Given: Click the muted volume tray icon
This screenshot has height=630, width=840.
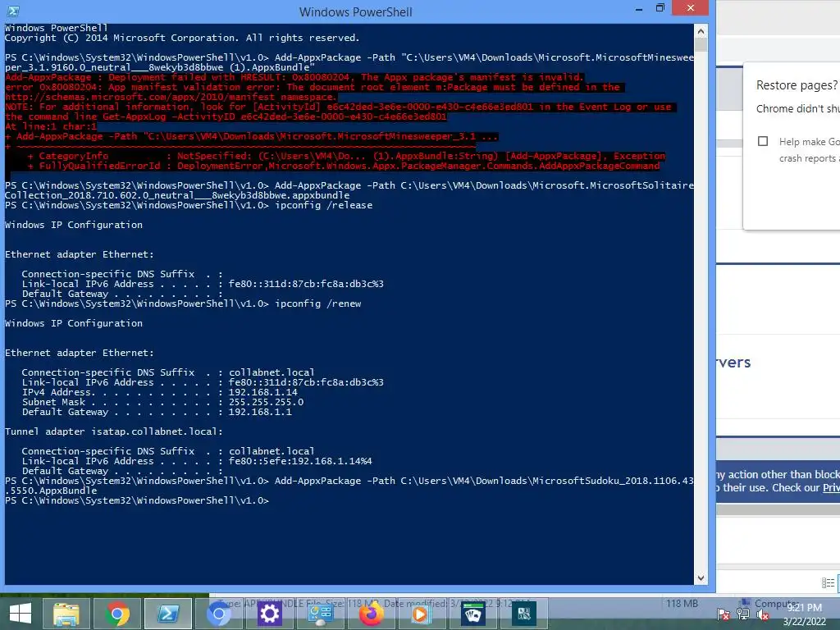Looking at the screenshot, I should coord(763,614).
